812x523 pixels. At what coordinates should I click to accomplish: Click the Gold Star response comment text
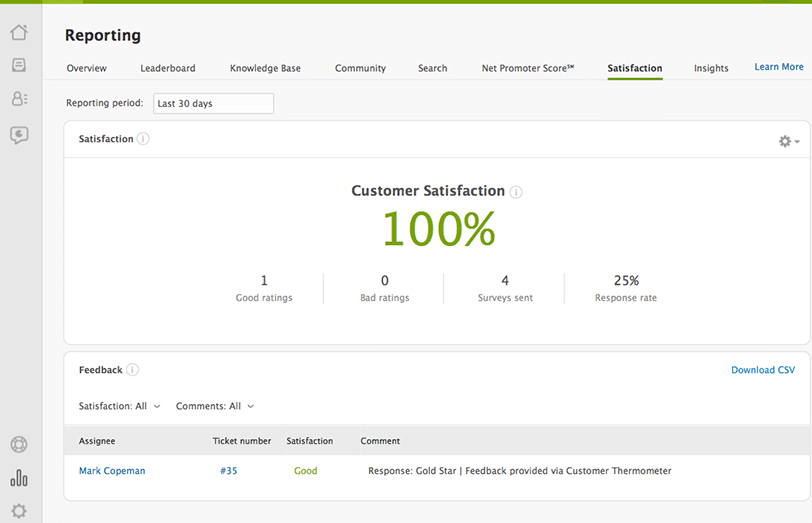519,471
